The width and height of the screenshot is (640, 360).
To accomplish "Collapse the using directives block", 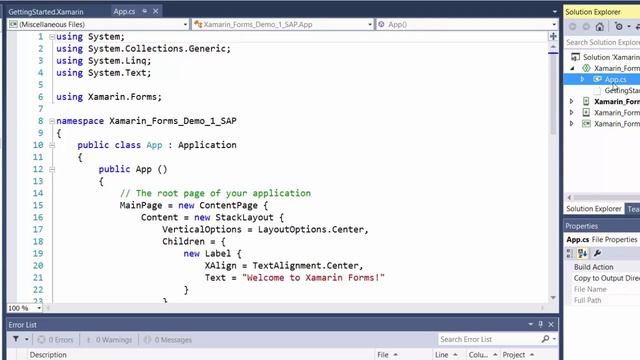I will [52, 37].
